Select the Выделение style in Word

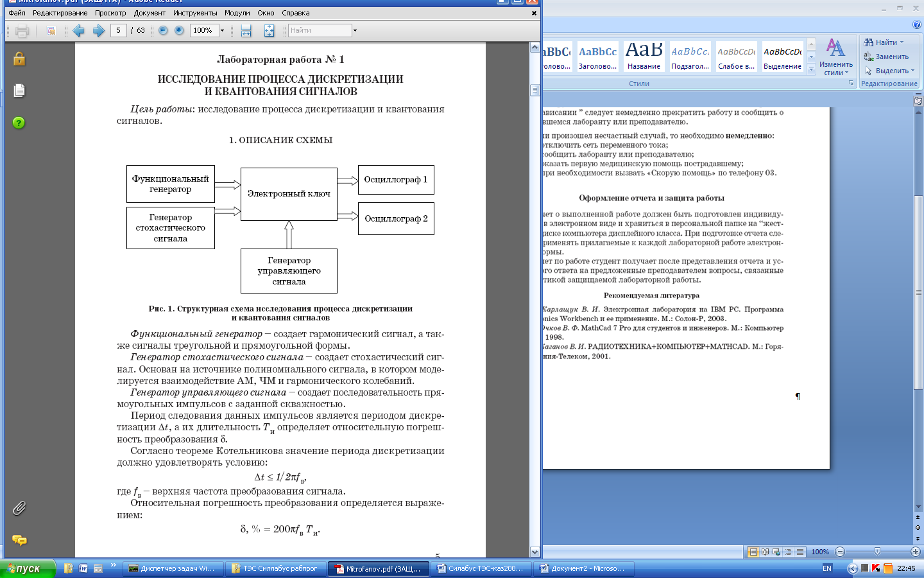[x=782, y=57]
